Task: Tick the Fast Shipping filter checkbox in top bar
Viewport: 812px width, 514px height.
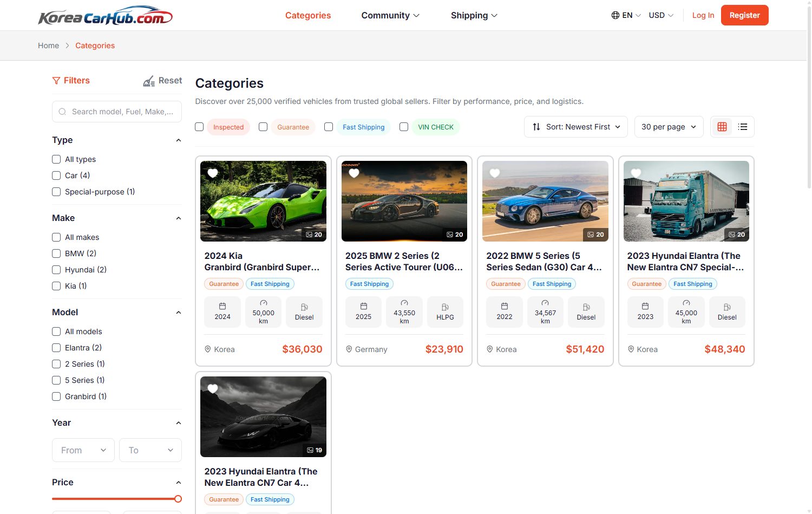Action: 329,127
